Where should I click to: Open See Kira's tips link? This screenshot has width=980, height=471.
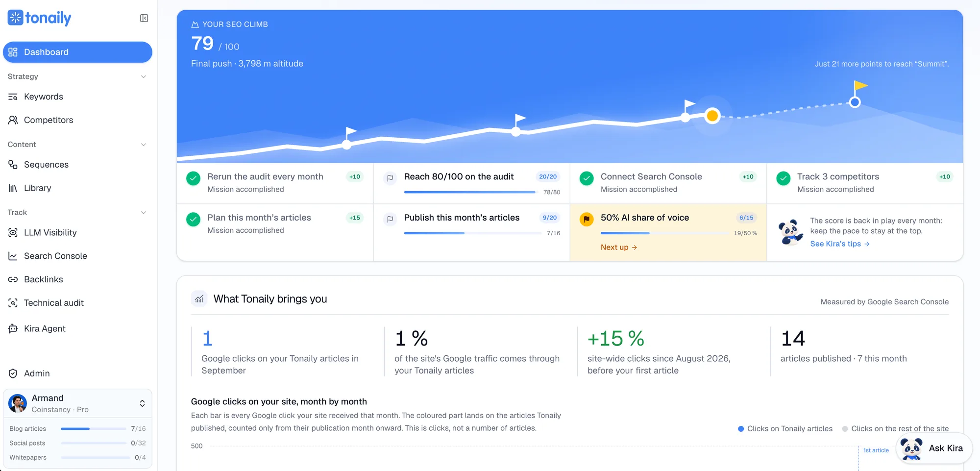[x=840, y=244]
